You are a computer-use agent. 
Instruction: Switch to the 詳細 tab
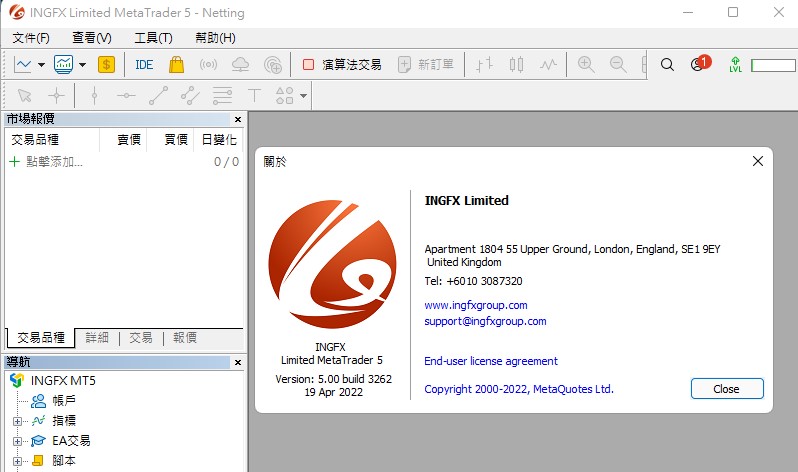[x=98, y=338]
